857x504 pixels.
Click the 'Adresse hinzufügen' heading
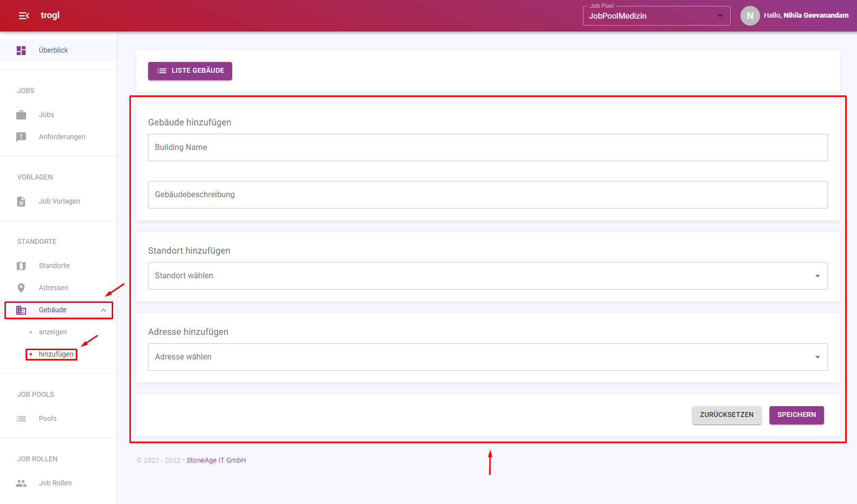pos(188,332)
